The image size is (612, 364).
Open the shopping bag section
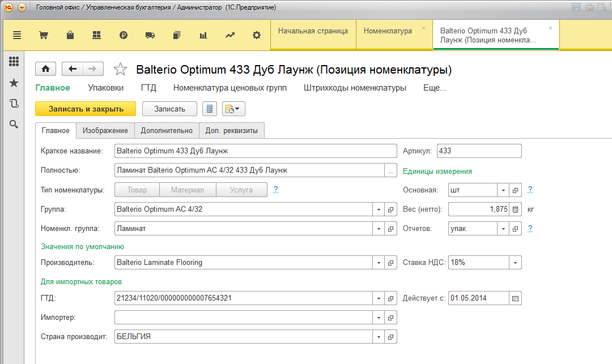(x=70, y=35)
